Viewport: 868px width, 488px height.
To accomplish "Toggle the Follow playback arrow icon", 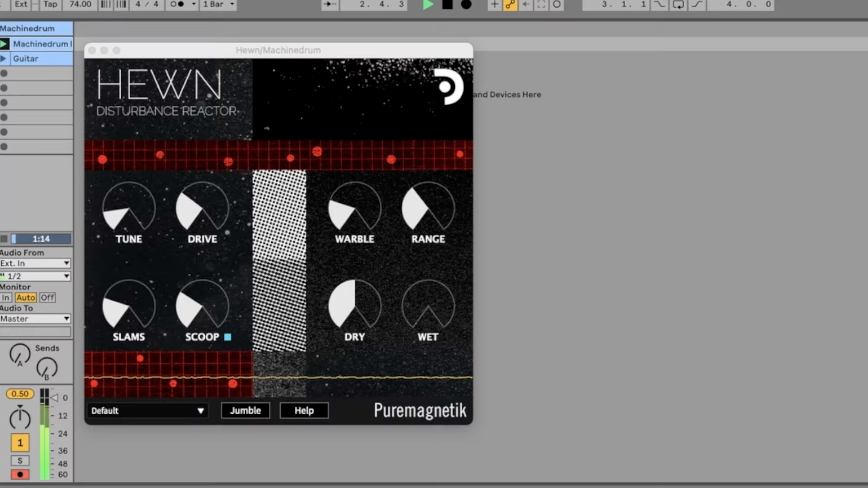I will click(x=330, y=4).
